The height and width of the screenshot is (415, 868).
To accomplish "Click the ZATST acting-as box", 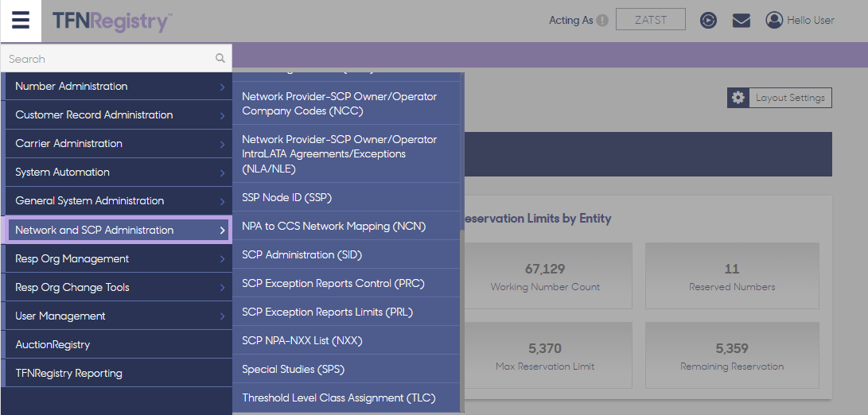I will 651,19.
